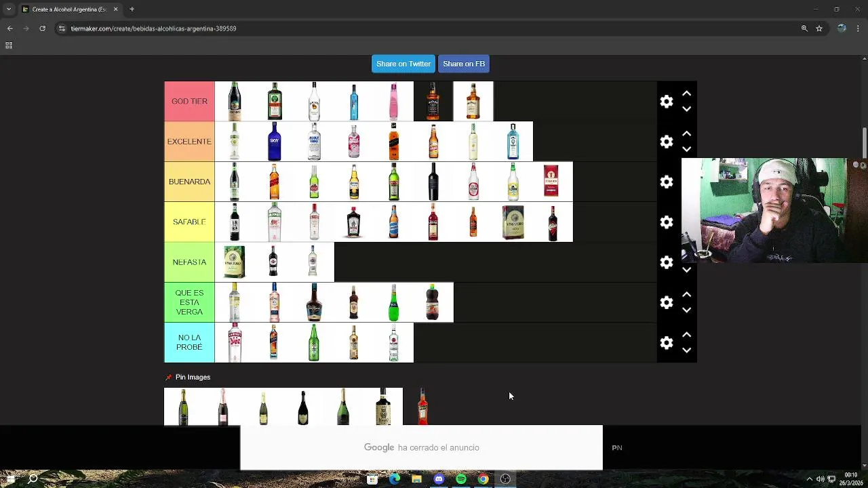Pick the red-orange bottle in unranked images
This screenshot has height=488, width=868.
click(x=422, y=407)
